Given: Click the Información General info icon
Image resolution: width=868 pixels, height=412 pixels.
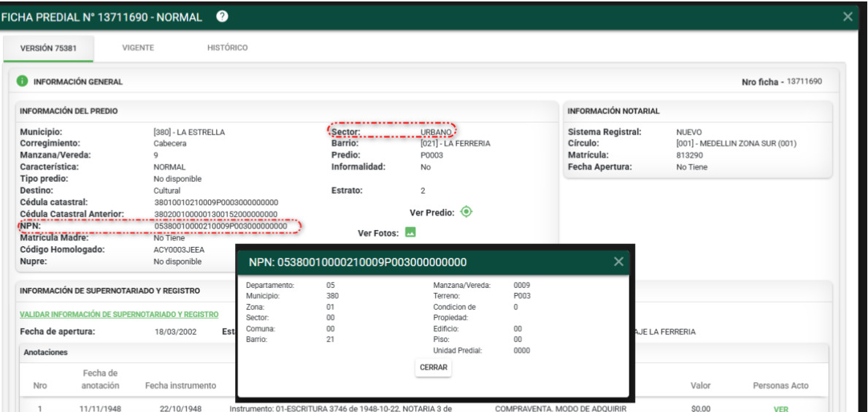Looking at the screenshot, I should [22, 82].
